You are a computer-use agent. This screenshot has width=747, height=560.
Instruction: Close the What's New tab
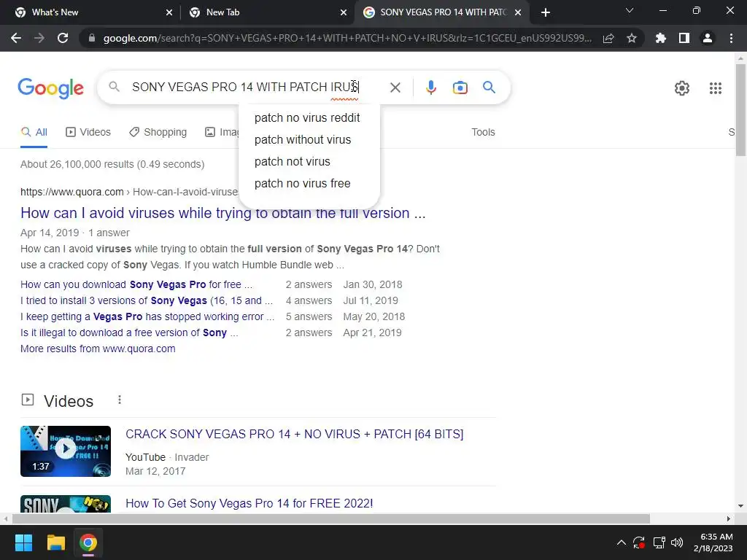[x=169, y=12]
